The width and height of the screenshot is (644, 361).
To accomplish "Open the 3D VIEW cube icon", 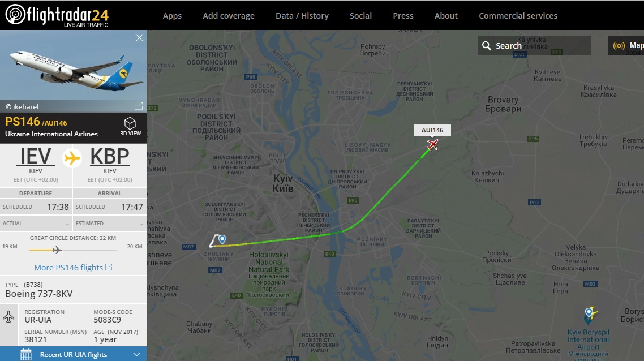I will (x=130, y=124).
